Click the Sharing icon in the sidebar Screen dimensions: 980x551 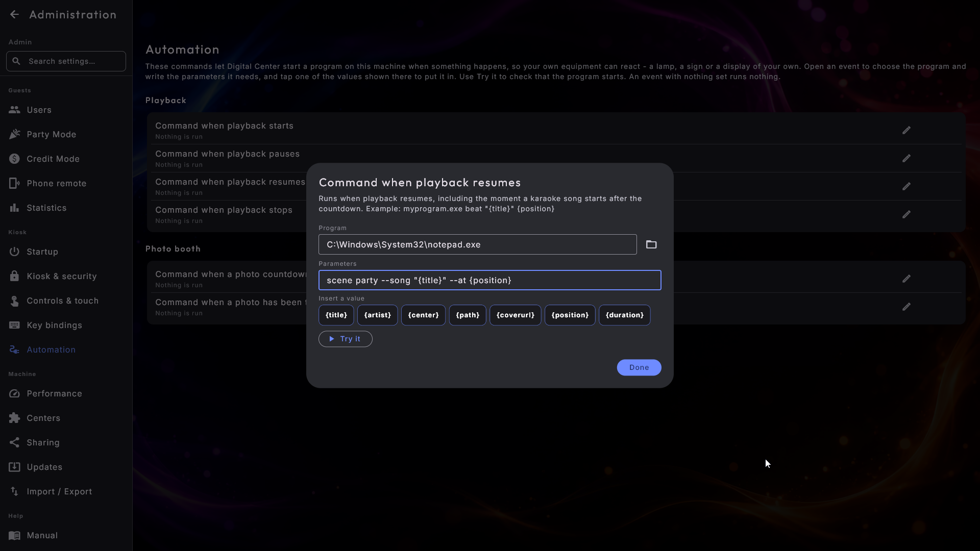14,442
